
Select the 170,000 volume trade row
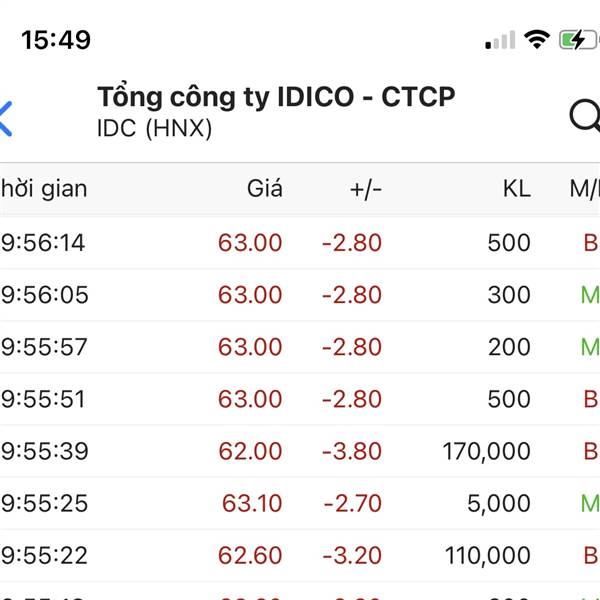point(300,451)
